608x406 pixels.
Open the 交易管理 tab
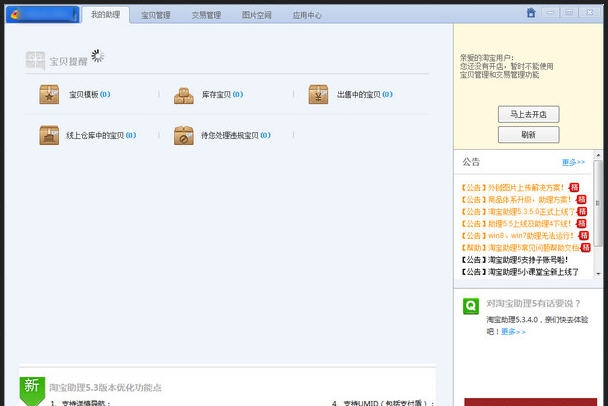pyautogui.click(x=206, y=15)
